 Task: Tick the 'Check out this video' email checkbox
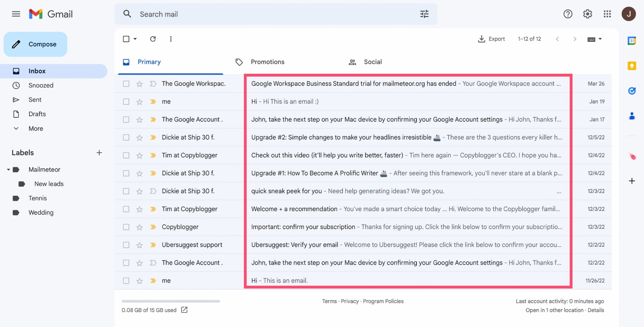click(x=126, y=155)
